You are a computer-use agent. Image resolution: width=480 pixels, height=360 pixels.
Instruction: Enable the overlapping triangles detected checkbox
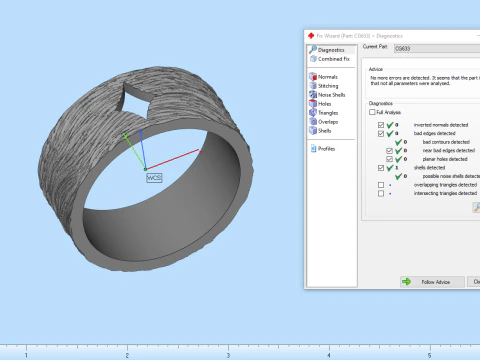pyautogui.click(x=381, y=185)
